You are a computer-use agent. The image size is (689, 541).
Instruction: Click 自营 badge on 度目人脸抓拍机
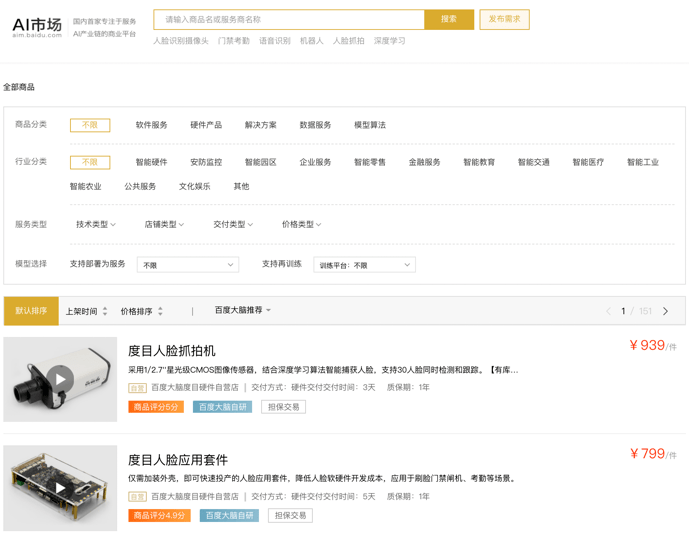pyautogui.click(x=137, y=388)
